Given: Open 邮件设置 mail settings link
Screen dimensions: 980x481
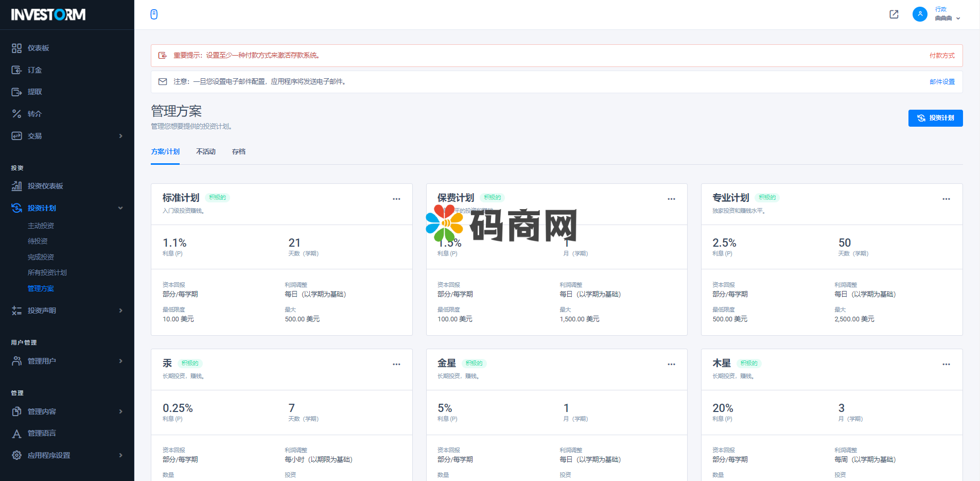Looking at the screenshot, I should (942, 82).
